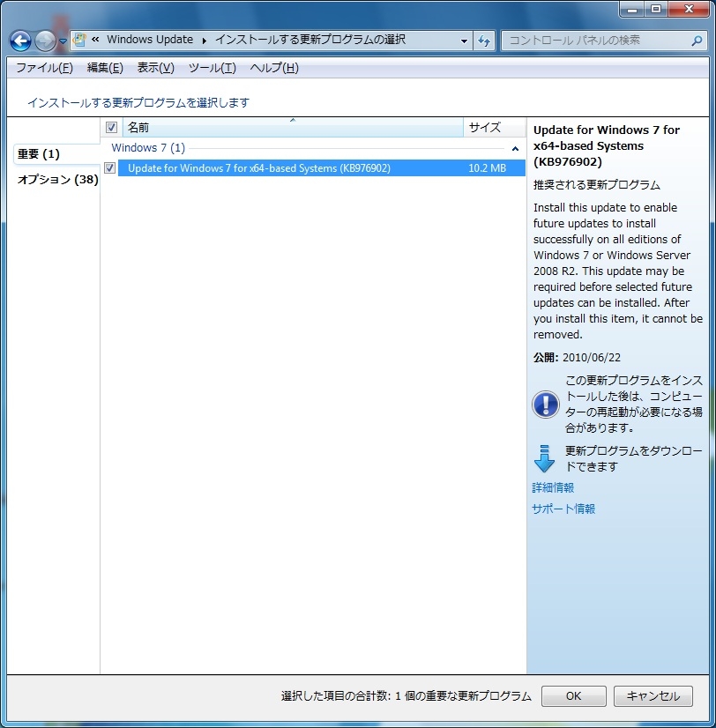Minimize the Windows Update window
The width and height of the screenshot is (716, 728).
[x=631, y=10]
